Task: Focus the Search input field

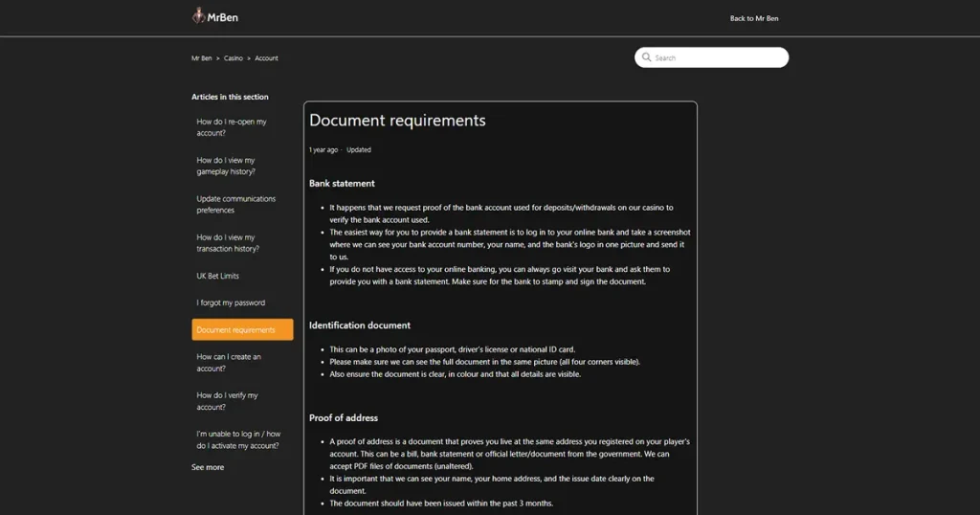Action: point(711,57)
